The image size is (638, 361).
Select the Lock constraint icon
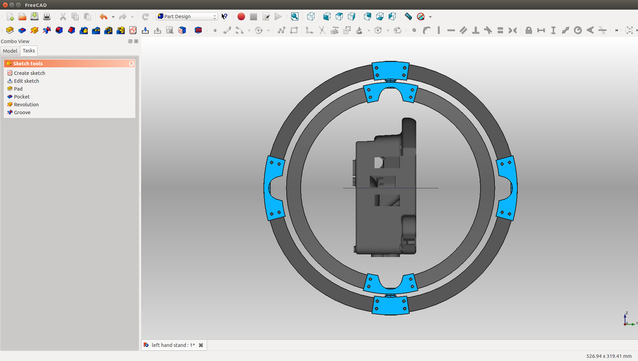pos(529,30)
